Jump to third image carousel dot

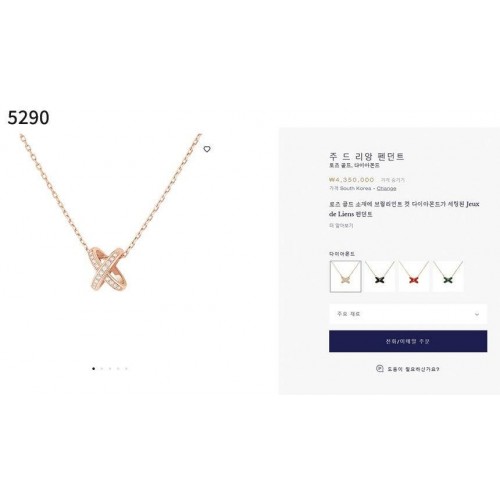point(110,369)
